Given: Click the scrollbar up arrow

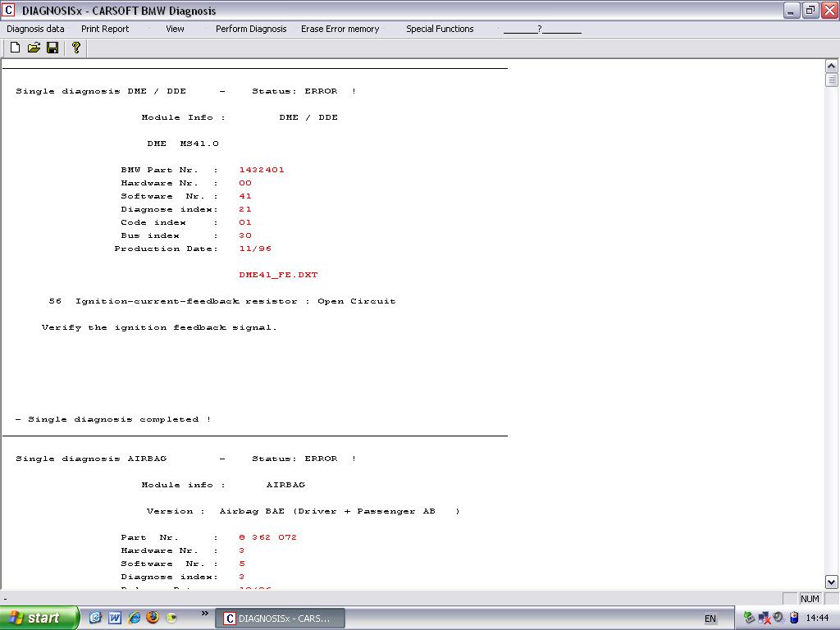Looking at the screenshot, I should pos(831,66).
